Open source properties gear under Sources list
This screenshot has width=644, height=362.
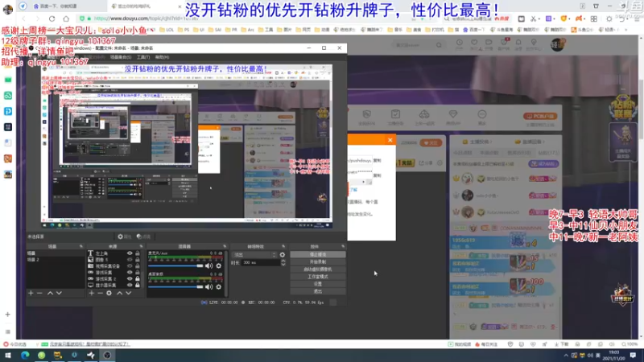109,293
